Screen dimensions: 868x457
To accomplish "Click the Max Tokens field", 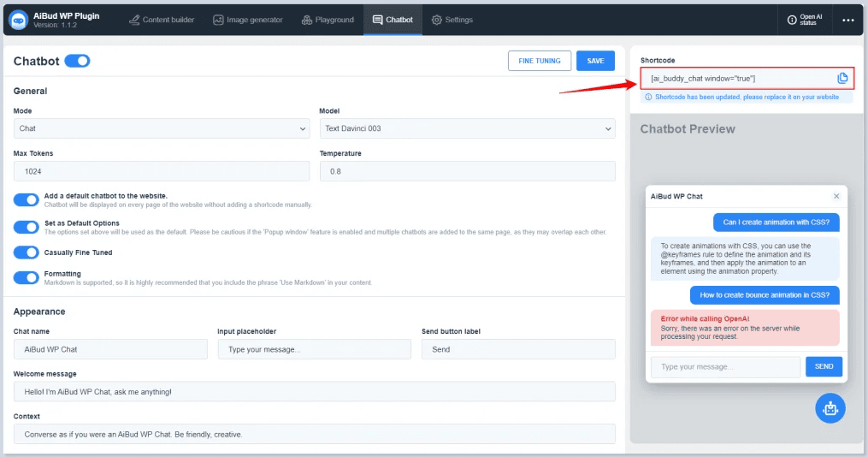I will coord(161,171).
